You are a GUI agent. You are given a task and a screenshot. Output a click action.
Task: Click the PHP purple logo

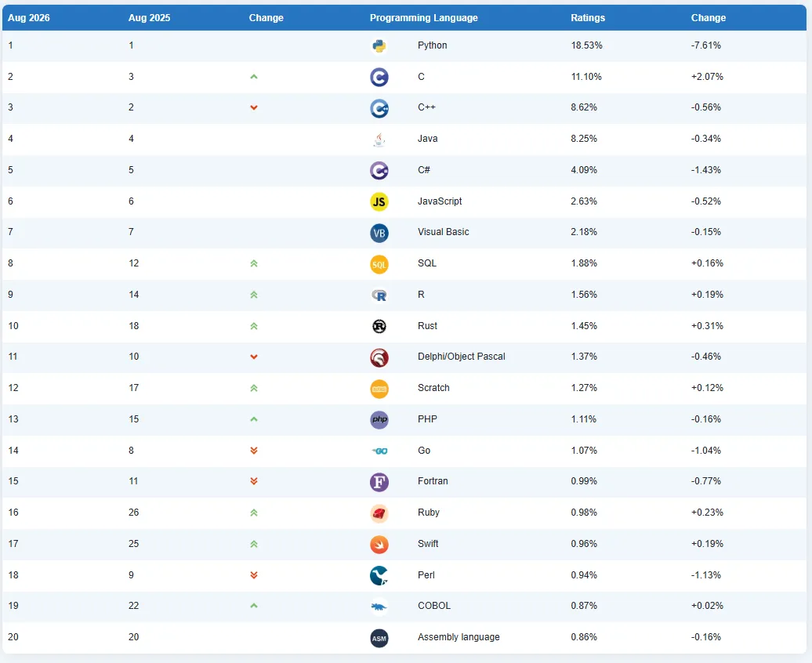click(x=379, y=419)
